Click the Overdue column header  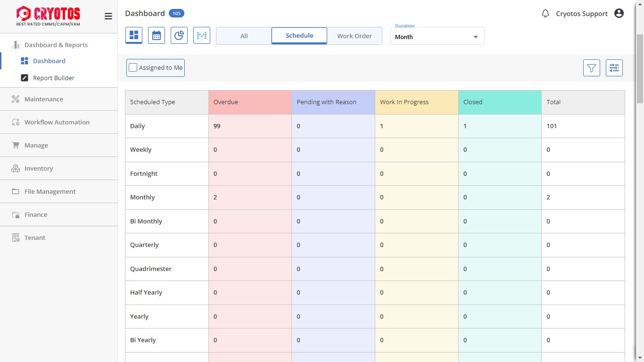pos(250,102)
